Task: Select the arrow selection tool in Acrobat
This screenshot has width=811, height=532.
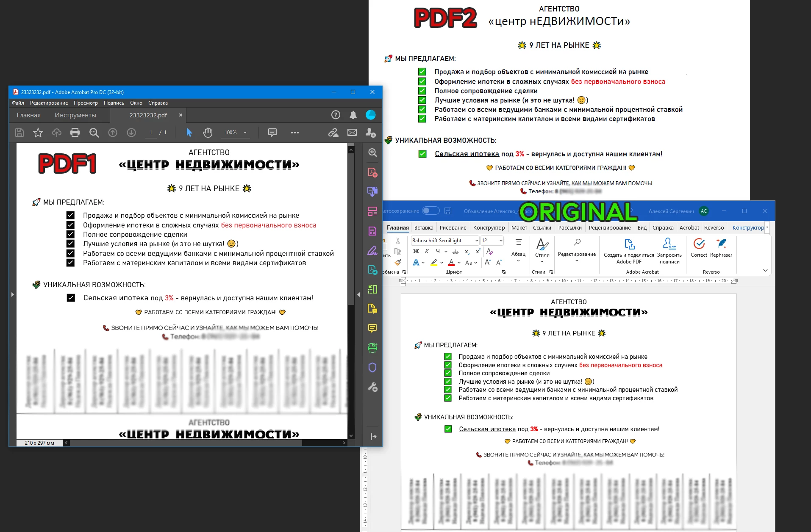Action: click(189, 133)
